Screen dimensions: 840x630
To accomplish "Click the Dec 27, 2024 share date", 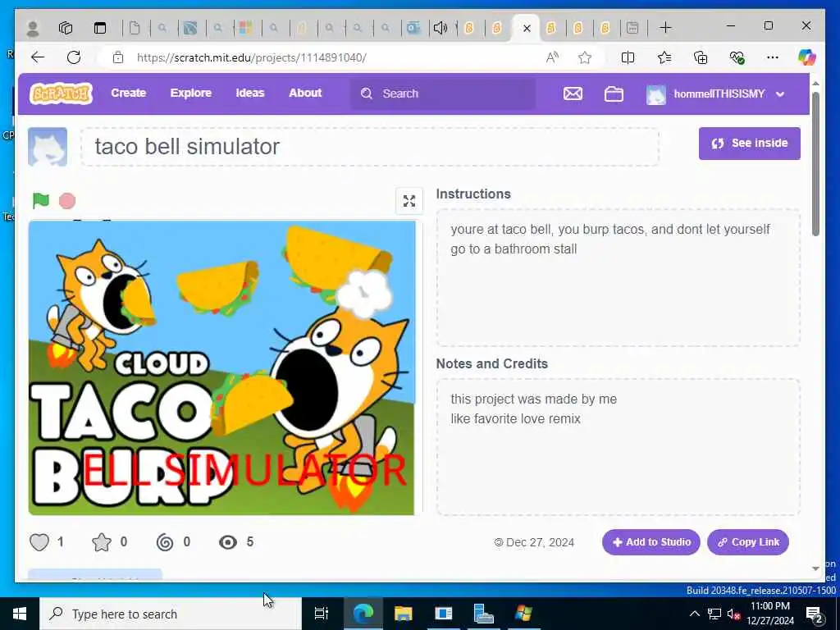I will (540, 542).
